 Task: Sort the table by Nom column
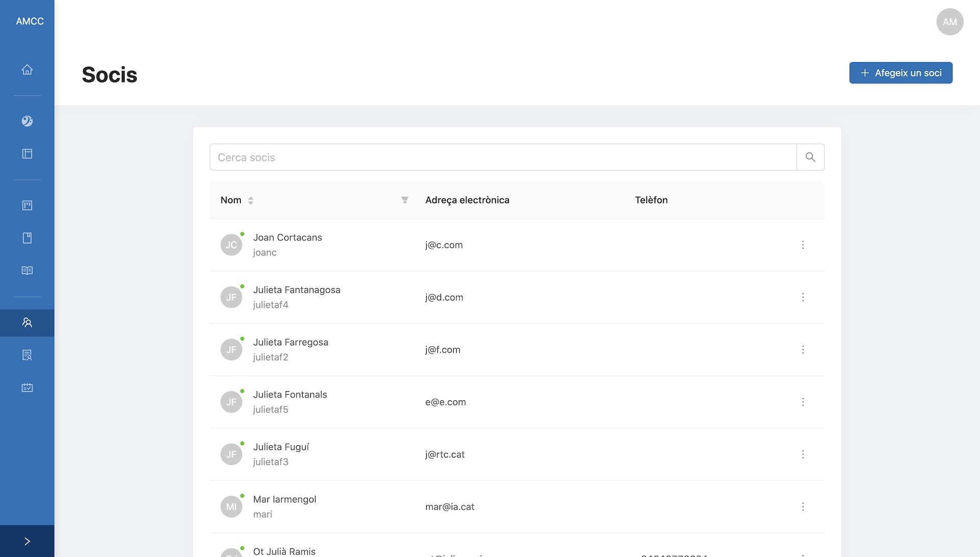coord(251,200)
